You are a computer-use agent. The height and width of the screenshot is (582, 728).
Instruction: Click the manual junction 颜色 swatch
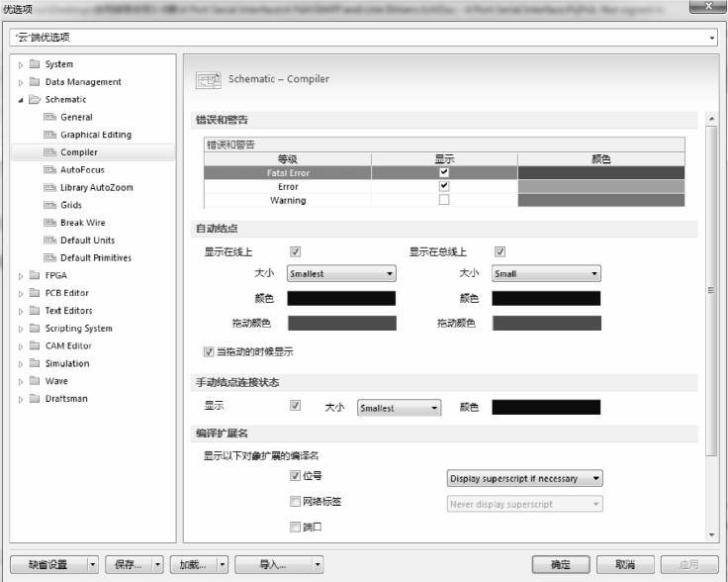(x=546, y=408)
